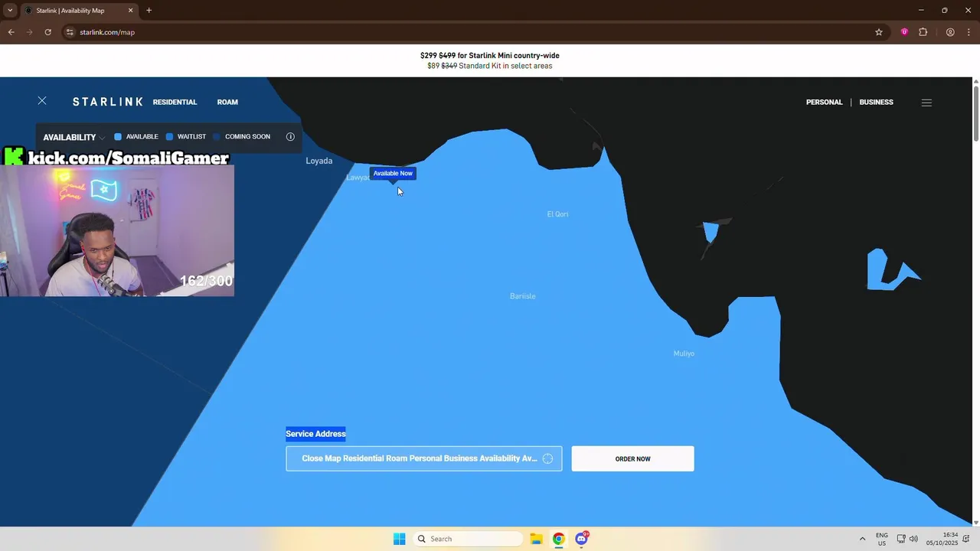
Task: Open the RESIDENTIAL menu item
Action: click(x=175, y=102)
